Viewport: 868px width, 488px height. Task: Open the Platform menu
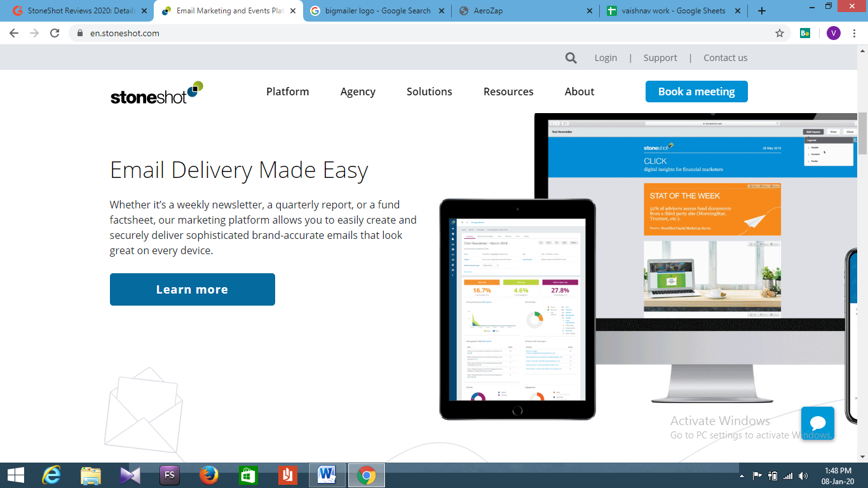coord(288,91)
